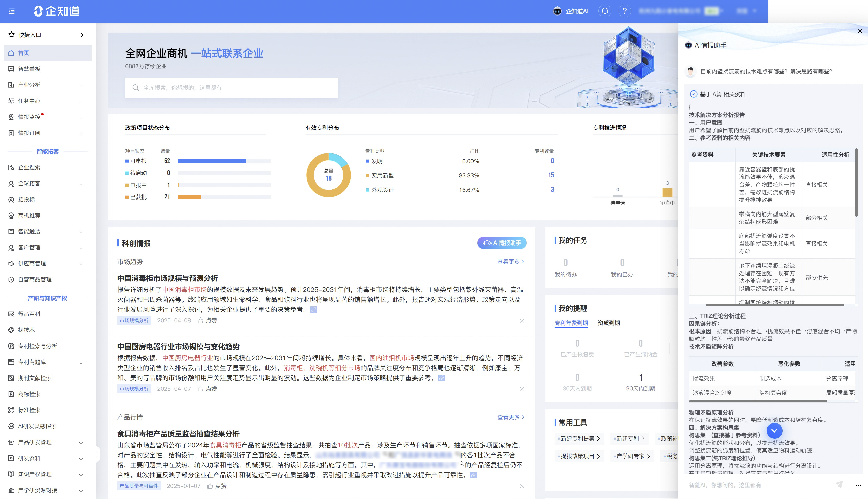Dismiss the 中国消毒柜市场 article with X
Viewport: 868px width, 499px height.
coord(522,321)
